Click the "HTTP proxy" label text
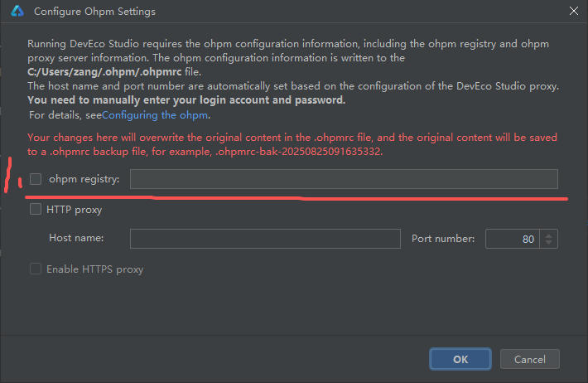The height and width of the screenshot is (383, 588). pos(75,210)
